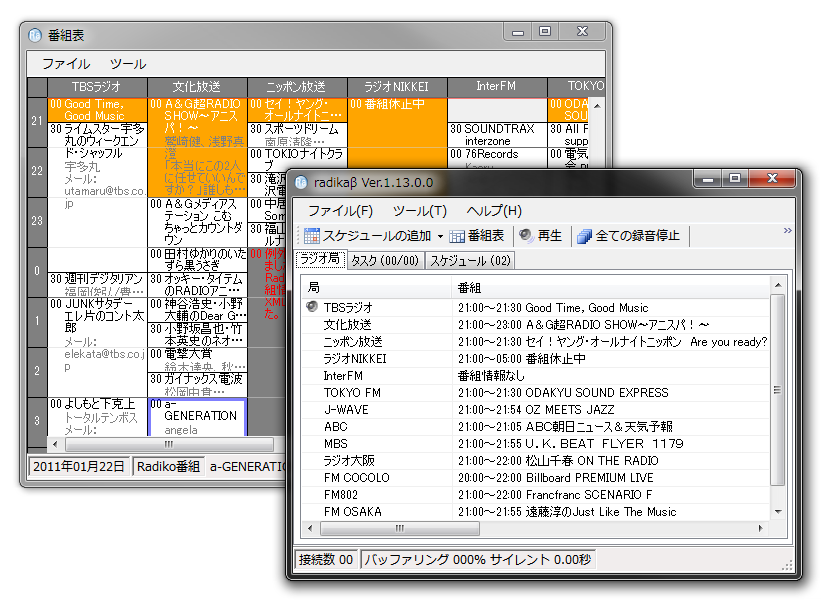The width and height of the screenshot is (835, 609).
Task: Select the InterFM station row
Action: [536, 376]
